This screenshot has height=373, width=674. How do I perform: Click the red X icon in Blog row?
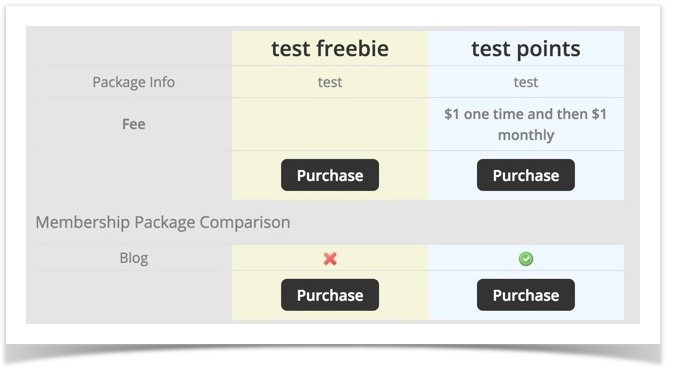[330, 259]
